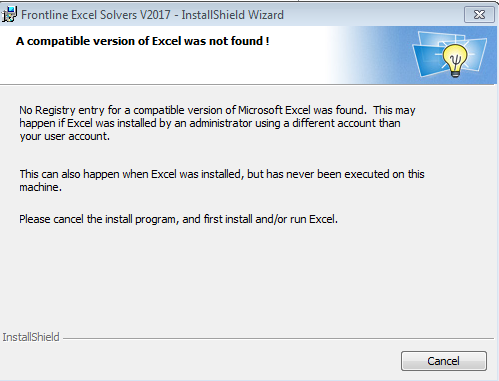Click the line starting 'happen if Excel was installed'
This screenshot has height=381, width=499.
(x=210, y=123)
